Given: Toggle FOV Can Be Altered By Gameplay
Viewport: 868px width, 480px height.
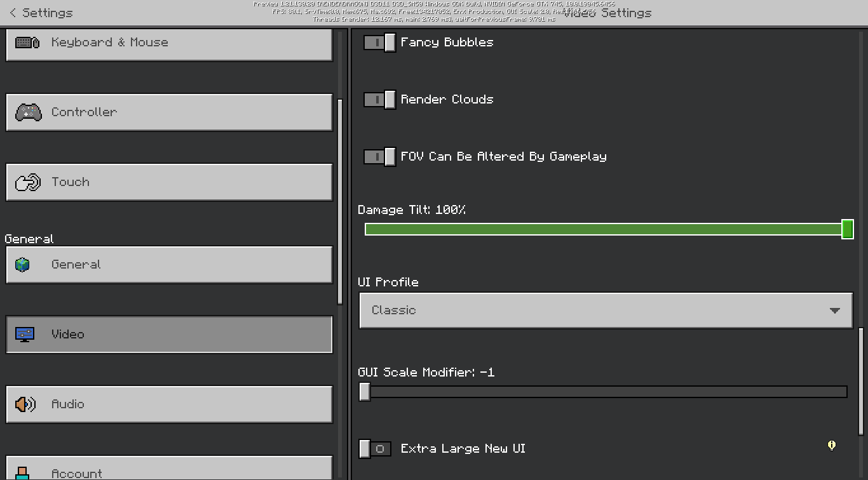Looking at the screenshot, I should tap(380, 157).
